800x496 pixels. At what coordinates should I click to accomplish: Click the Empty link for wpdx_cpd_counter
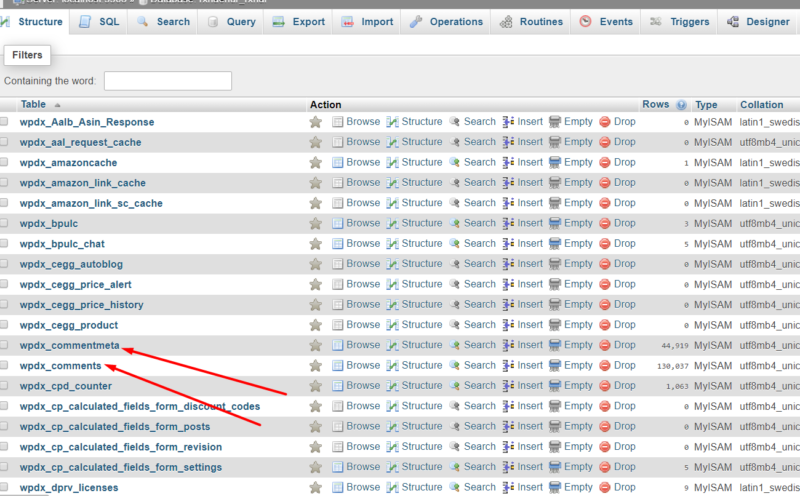pyautogui.click(x=578, y=386)
